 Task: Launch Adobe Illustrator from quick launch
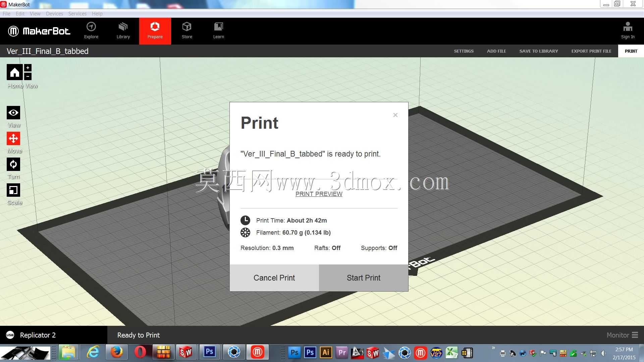(x=326, y=353)
